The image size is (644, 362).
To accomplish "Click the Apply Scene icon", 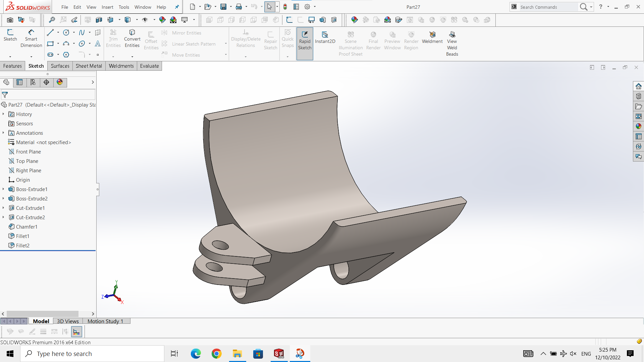I will tap(173, 20).
